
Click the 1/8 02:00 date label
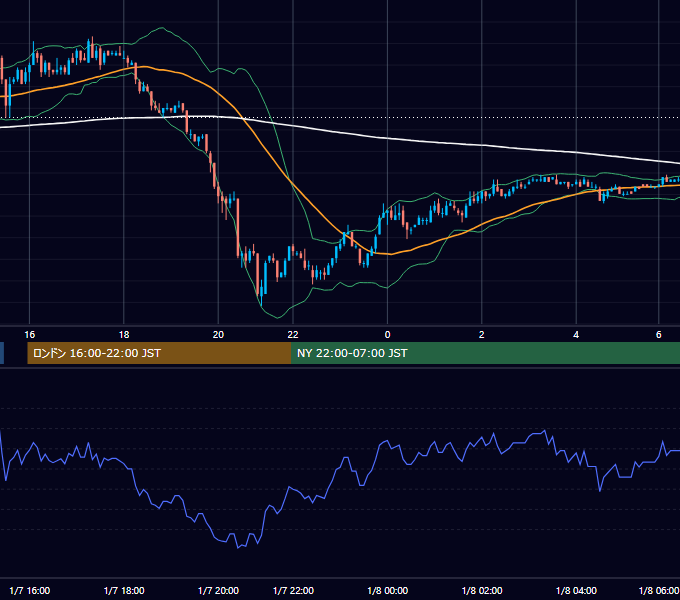[x=482, y=590]
